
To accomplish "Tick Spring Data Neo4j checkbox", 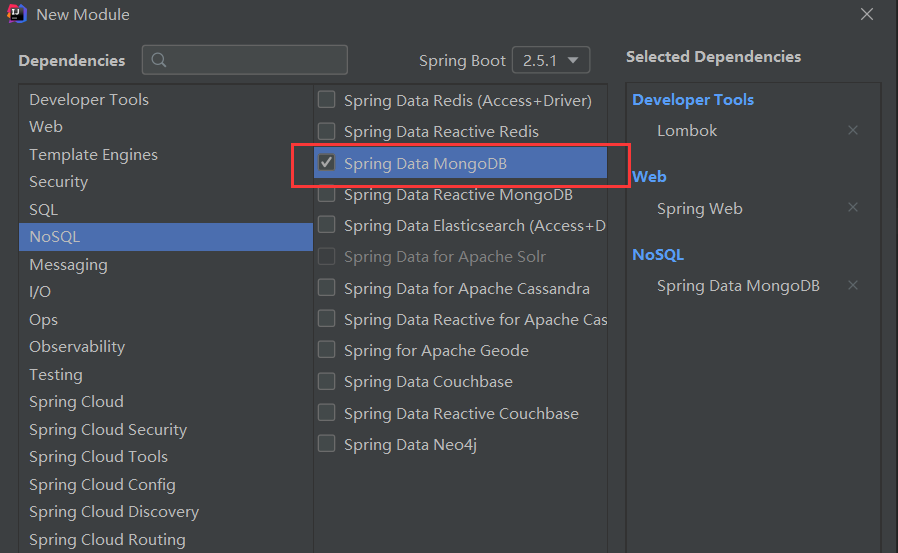I will click(x=326, y=444).
